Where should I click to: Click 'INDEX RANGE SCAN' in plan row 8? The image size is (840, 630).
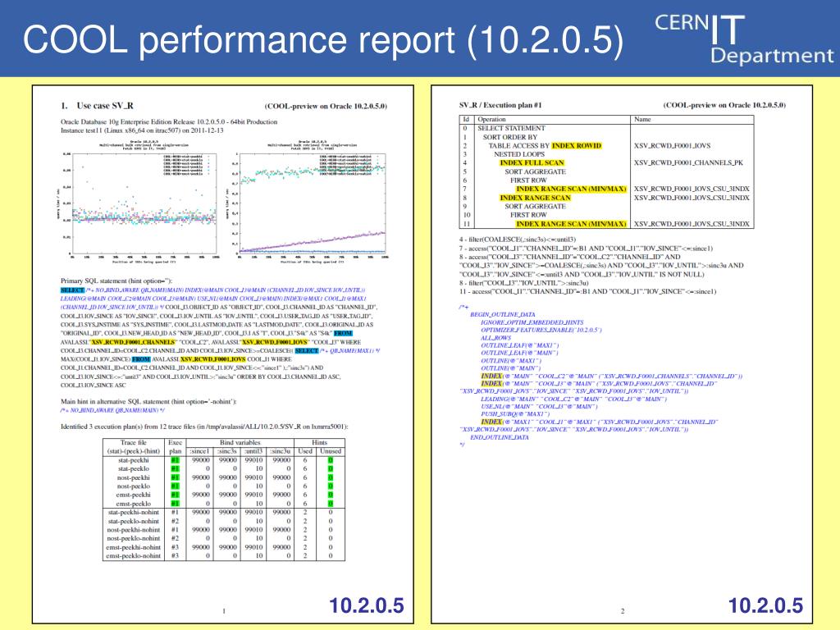(535, 198)
